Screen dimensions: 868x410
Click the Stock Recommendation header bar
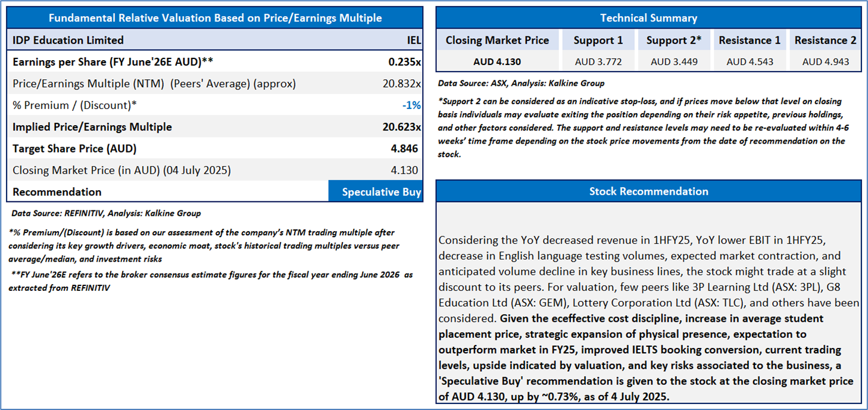coord(648,191)
